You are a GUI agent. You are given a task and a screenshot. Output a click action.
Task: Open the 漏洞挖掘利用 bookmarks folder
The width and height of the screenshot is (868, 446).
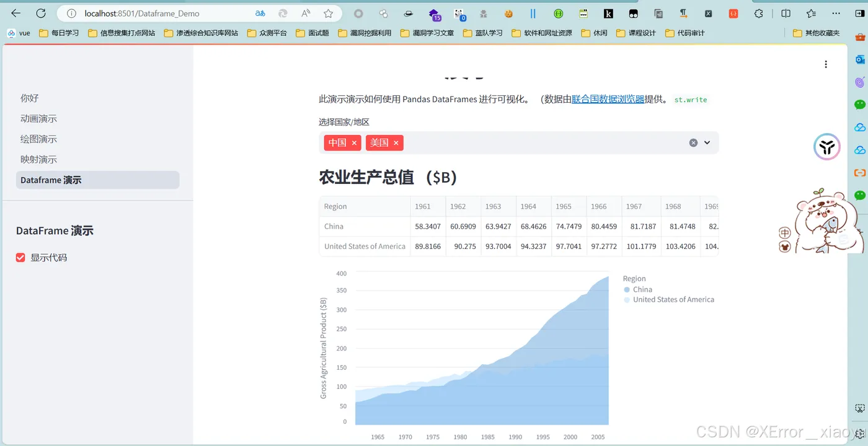365,33
